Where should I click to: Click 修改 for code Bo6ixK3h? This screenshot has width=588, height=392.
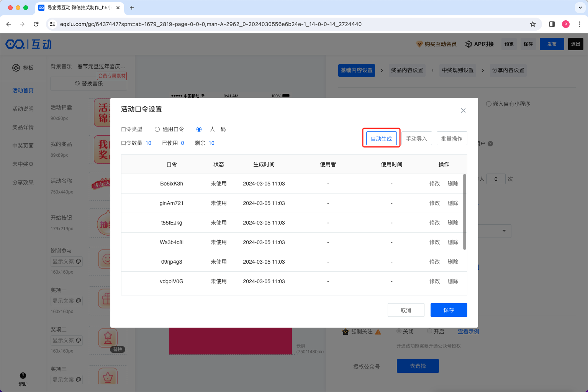pyautogui.click(x=434, y=184)
